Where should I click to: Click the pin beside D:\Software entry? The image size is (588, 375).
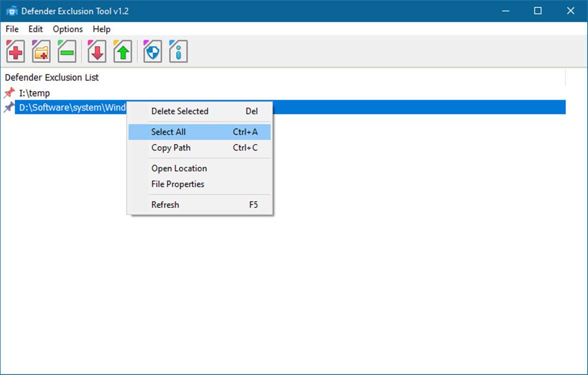tap(9, 107)
